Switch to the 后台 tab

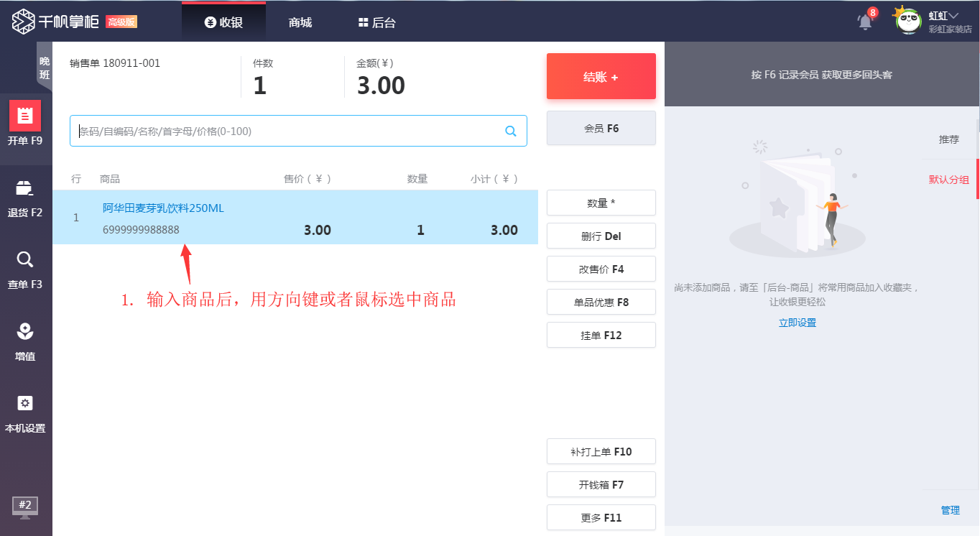pyautogui.click(x=378, y=22)
